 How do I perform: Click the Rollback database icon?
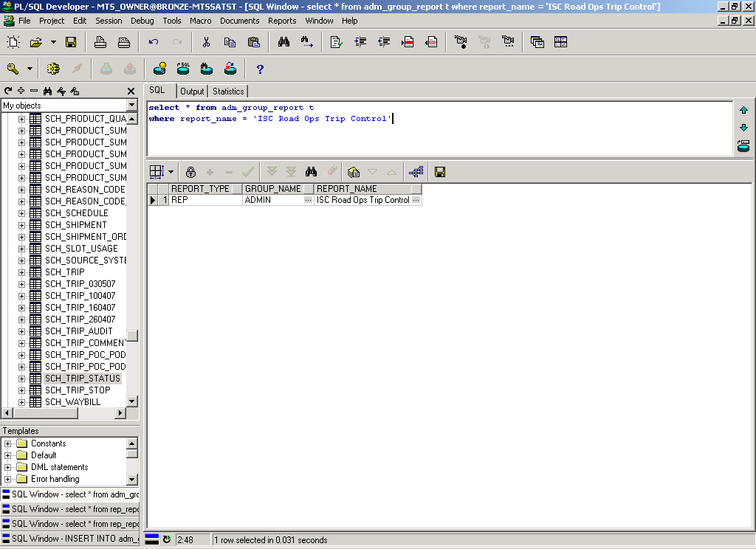click(x=130, y=69)
